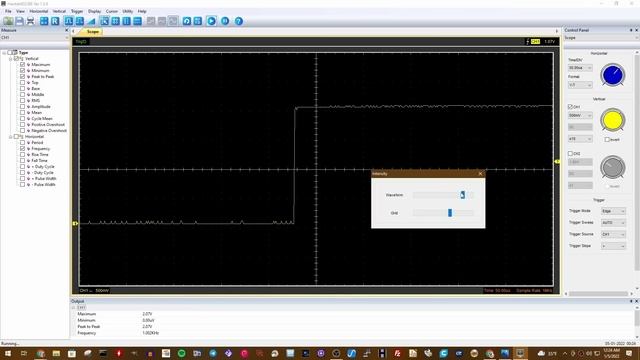The image size is (640, 360).
Task: Open the Time/Div dropdown
Action: (580, 68)
